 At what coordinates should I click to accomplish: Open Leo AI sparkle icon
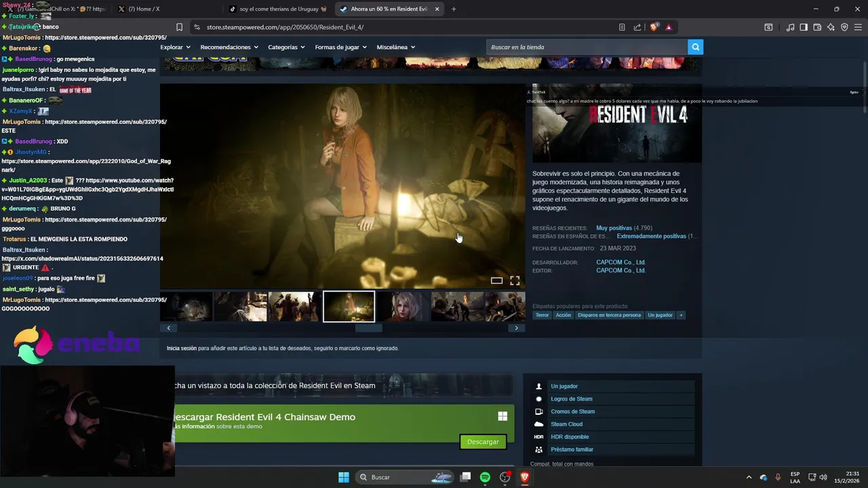tap(831, 27)
